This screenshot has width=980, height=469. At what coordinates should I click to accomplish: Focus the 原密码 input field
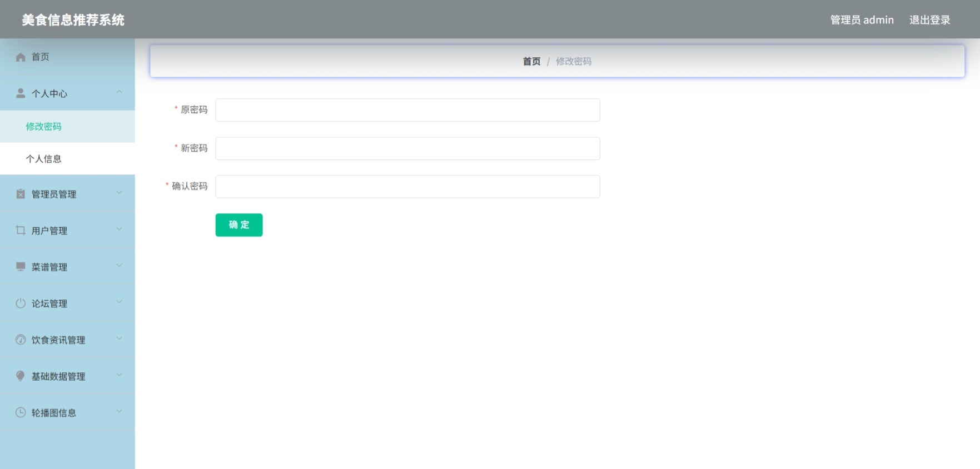tap(407, 110)
